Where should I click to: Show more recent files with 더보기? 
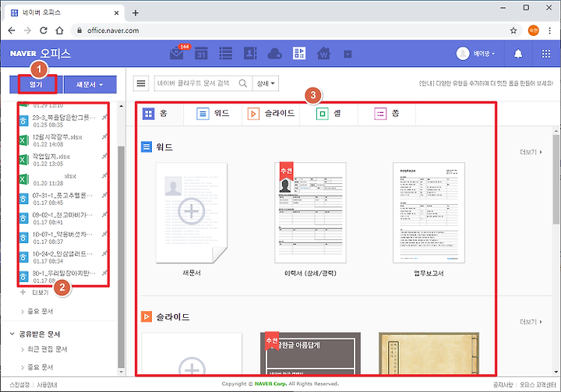35,292
